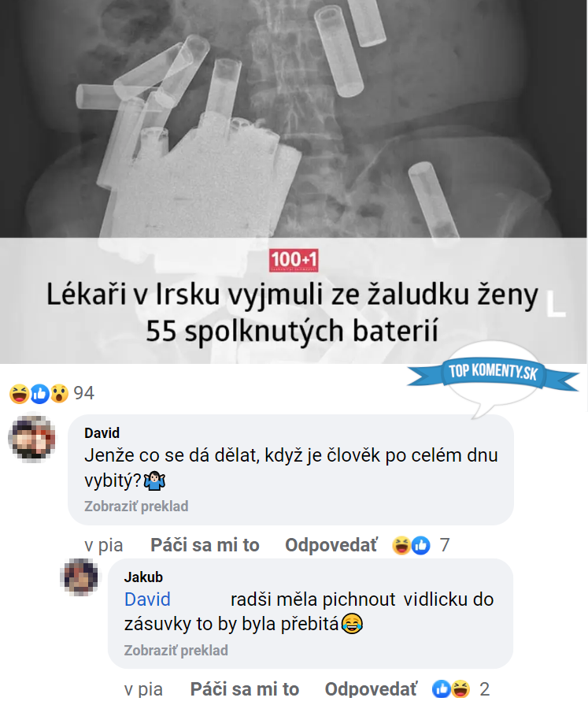The width and height of the screenshot is (588, 705).
Task: Click the blue like reaction icon under the post
Action: point(39,394)
